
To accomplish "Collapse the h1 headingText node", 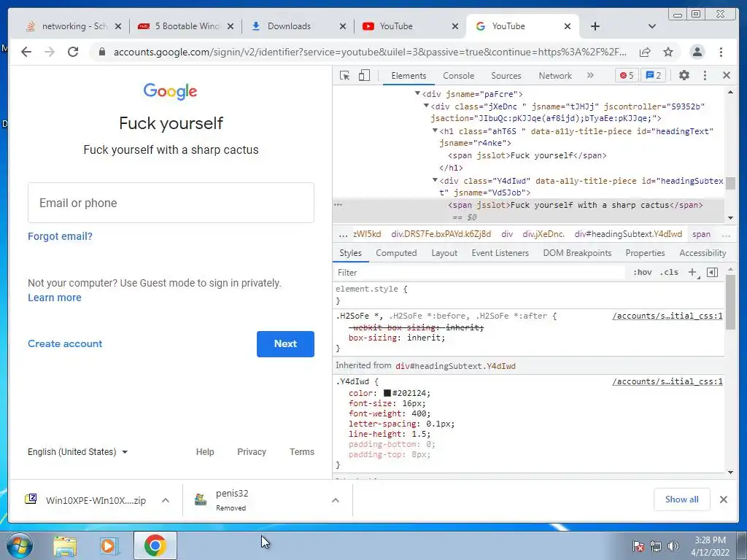I will (435, 131).
